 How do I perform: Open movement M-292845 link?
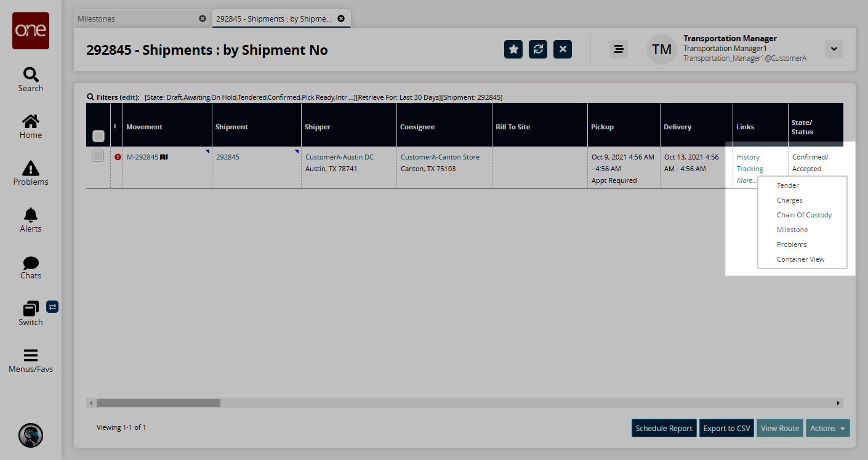pos(143,157)
